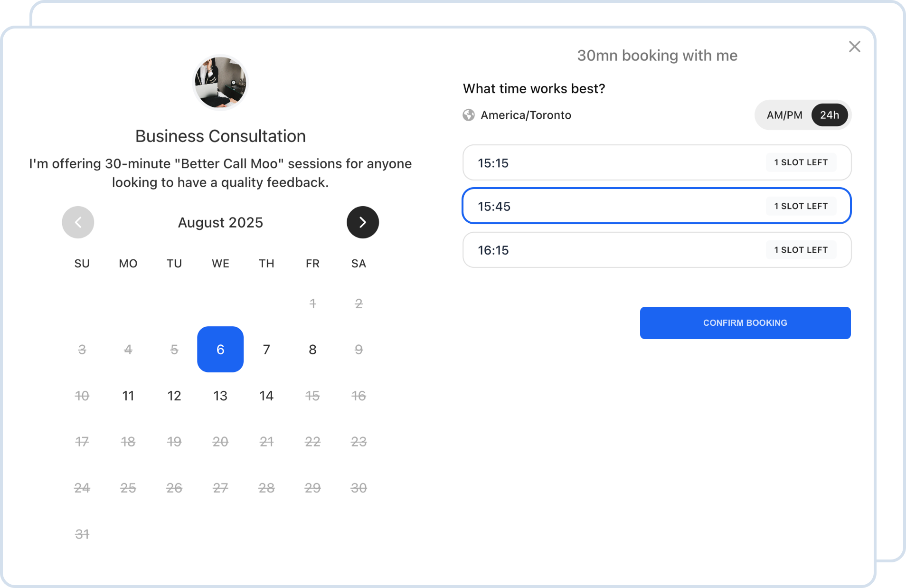Screen dimensions: 906x588
Task: Switch time format to AM/PM
Action: [784, 115]
